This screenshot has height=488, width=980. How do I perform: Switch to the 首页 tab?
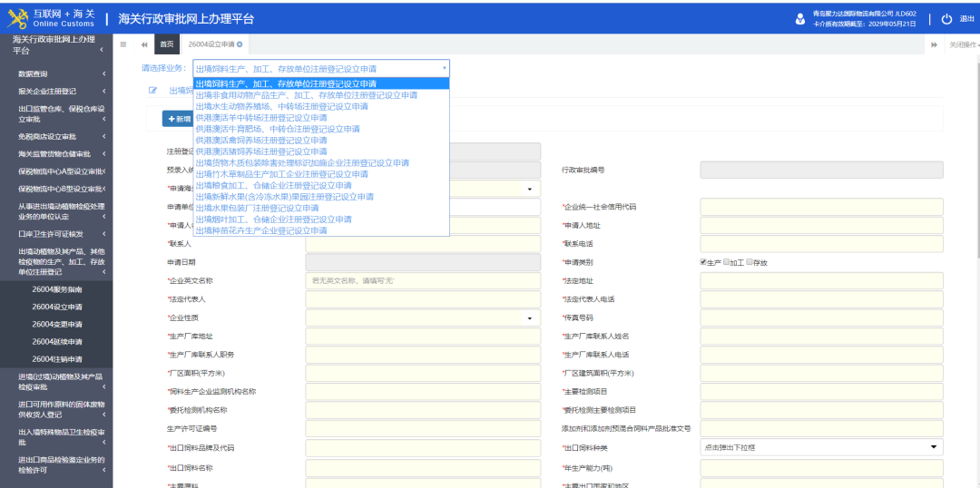click(x=166, y=44)
